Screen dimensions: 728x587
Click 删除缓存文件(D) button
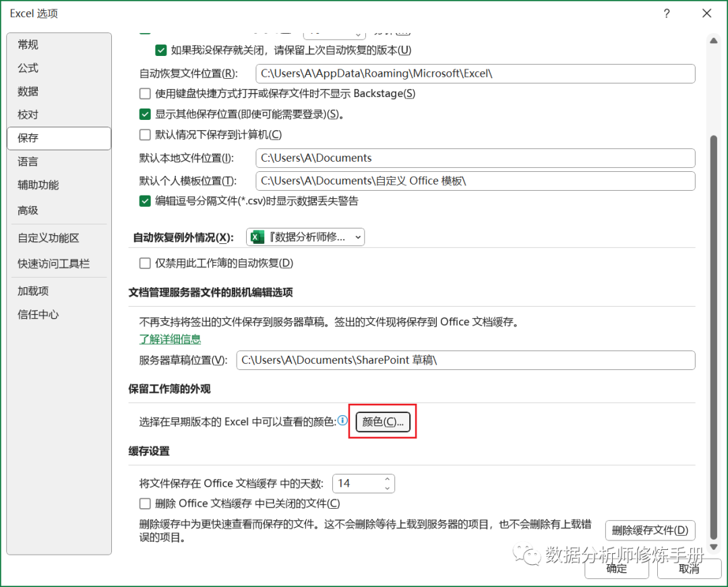(650, 530)
